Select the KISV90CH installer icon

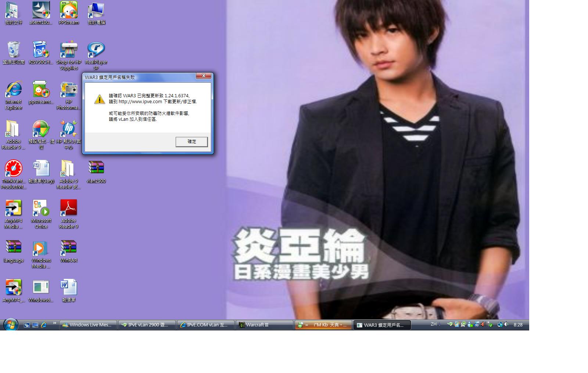tap(41, 53)
